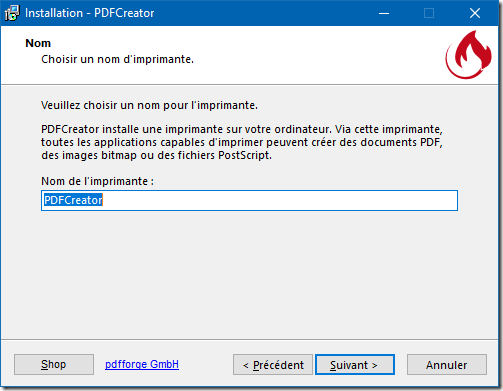Minimize the PDFCreator installation window

pyautogui.click(x=384, y=13)
